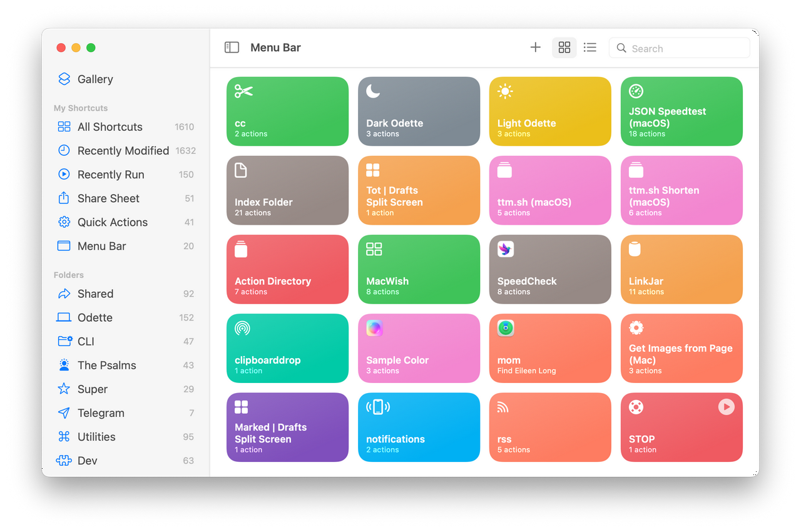The height and width of the screenshot is (532, 801).
Task: Click the CLI folder gear icon
Action: 64,341
